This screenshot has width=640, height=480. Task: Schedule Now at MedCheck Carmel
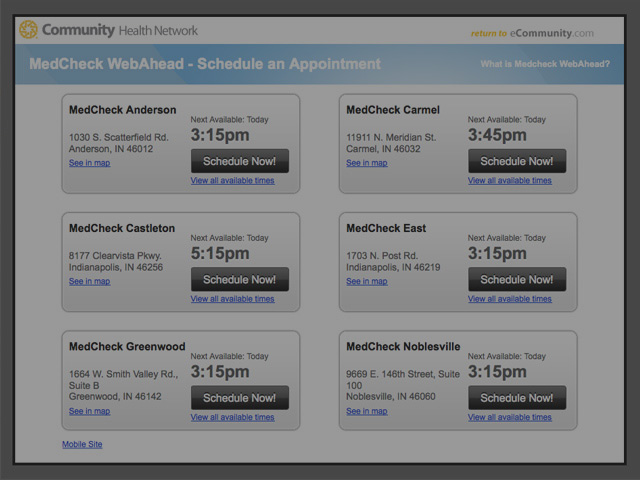coord(517,161)
